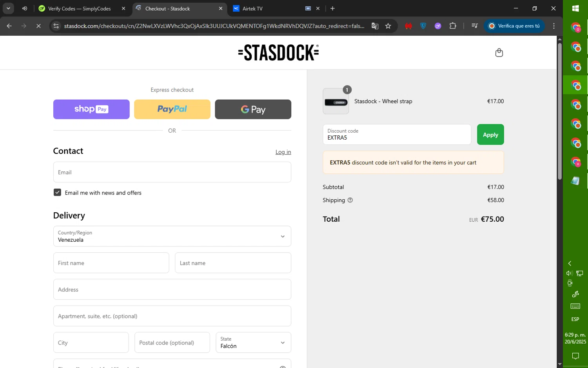The height and width of the screenshot is (368, 588).
Task: Click the €75.00 total amount
Action: [x=492, y=219]
